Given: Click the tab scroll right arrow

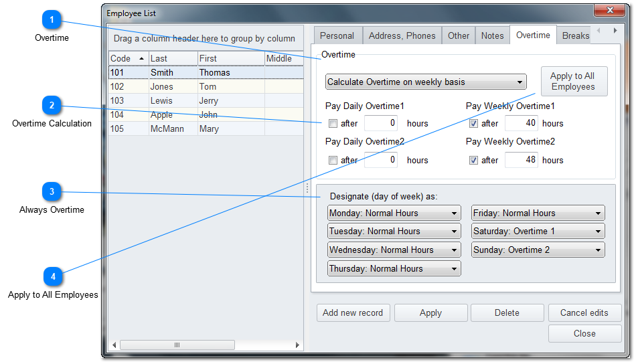Looking at the screenshot, I should (x=615, y=31).
